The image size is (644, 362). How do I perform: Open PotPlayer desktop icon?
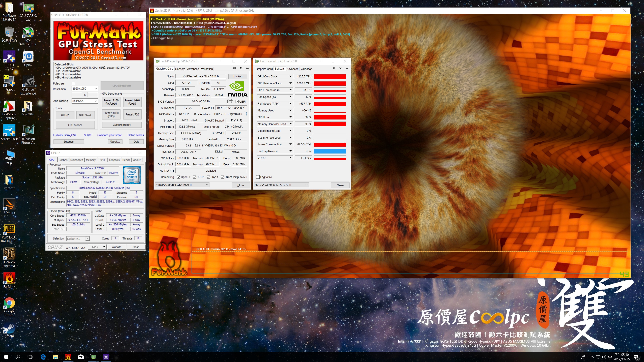(x=9, y=12)
